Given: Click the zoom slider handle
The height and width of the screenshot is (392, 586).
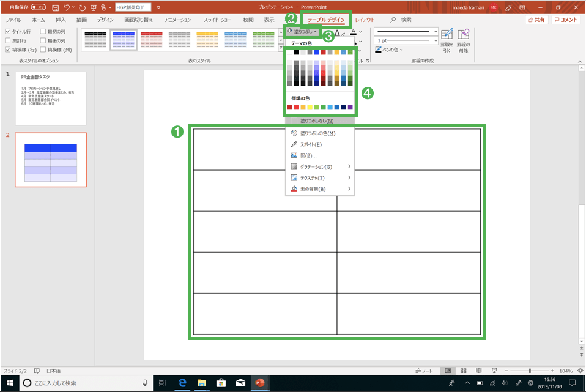Looking at the screenshot, I should [x=530, y=371].
